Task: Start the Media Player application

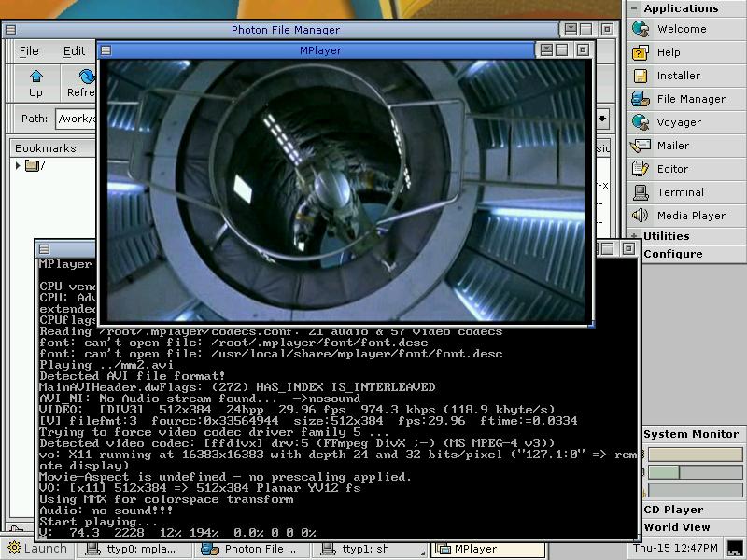Action: click(690, 216)
